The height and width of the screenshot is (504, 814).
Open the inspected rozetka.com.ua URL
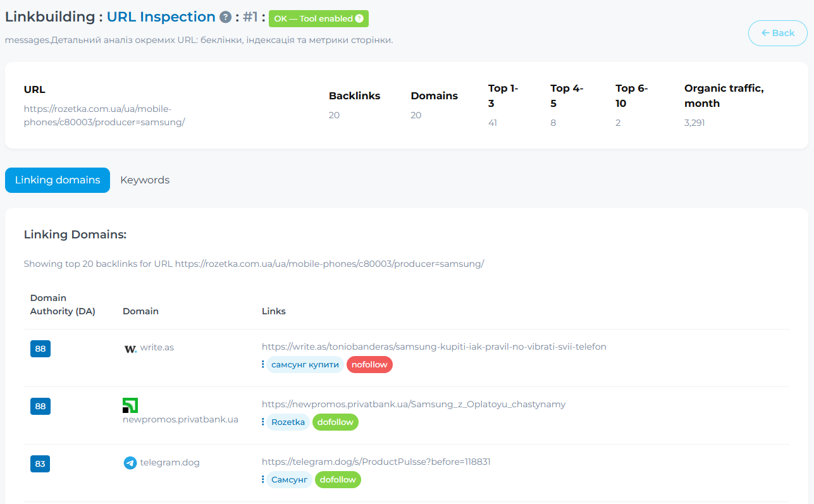104,116
